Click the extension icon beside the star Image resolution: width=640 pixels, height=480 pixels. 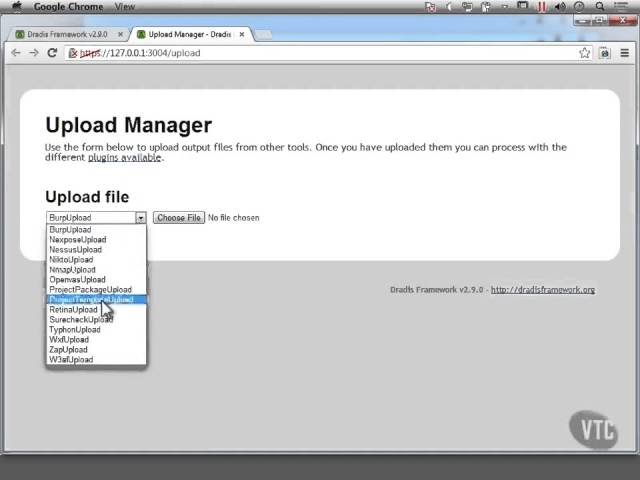pyautogui.click(x=604, y=53)
